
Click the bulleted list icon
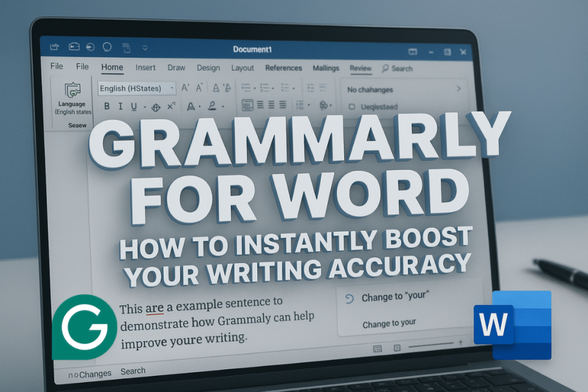246,88
